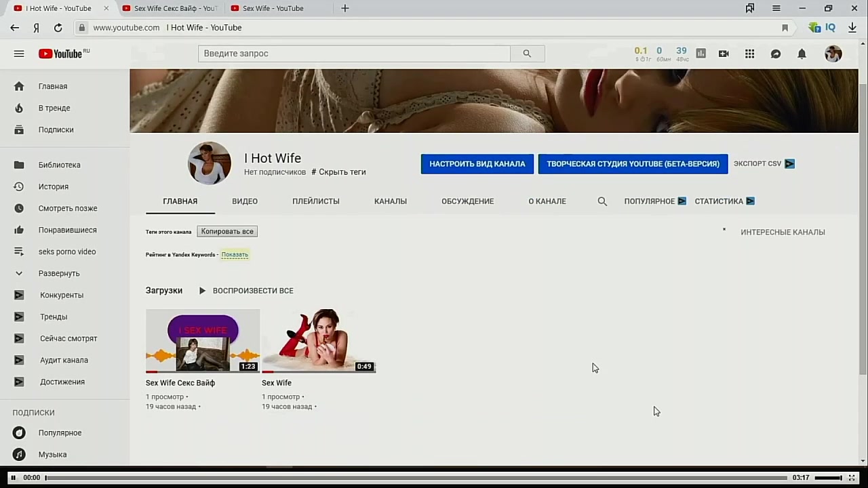The image size is (868, 488).
Task: Click the channel search magnifier
Action: click(602, 201)
